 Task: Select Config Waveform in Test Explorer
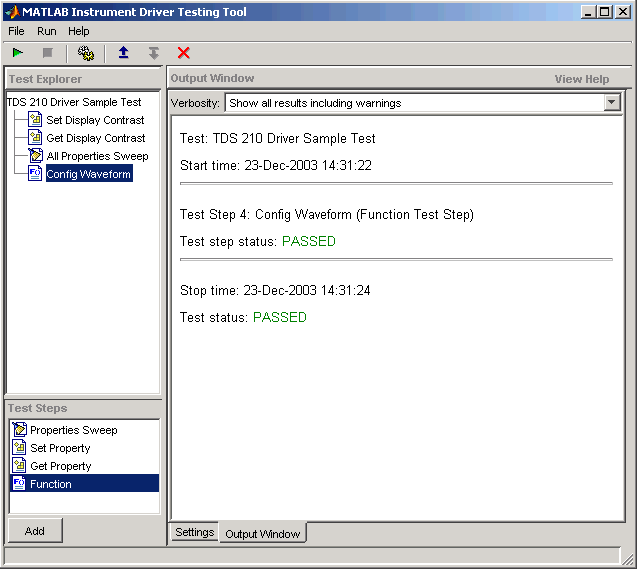click(88, 174)
